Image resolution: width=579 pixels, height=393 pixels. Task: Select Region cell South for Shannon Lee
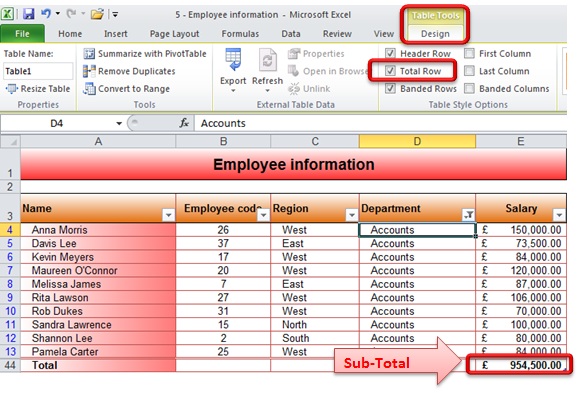315,338
